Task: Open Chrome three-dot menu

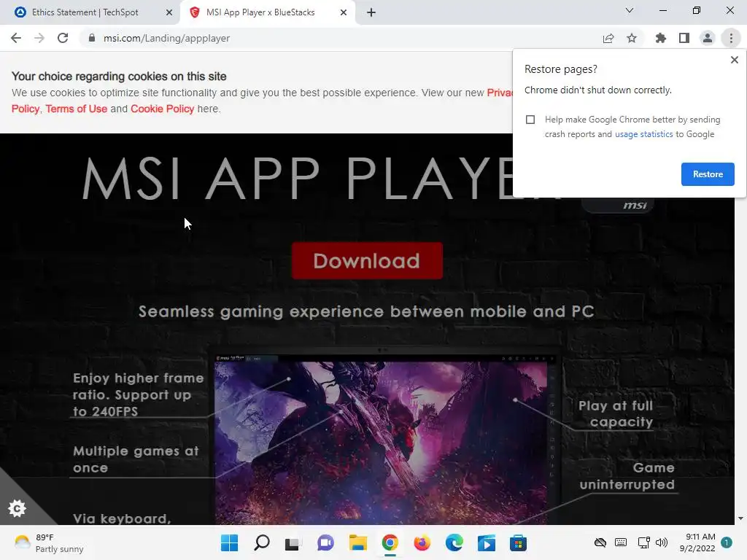Action: (x=731, y=38)
